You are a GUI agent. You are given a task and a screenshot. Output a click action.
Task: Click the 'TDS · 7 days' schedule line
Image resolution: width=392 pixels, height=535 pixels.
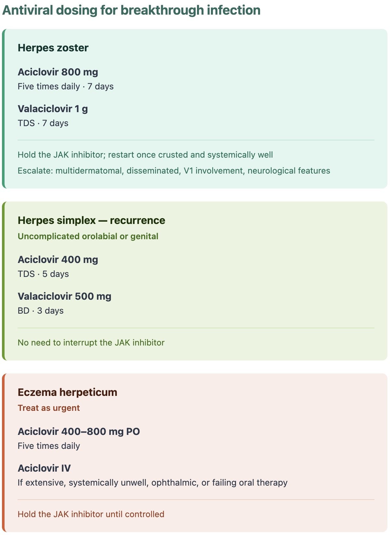tap(43, 123)
